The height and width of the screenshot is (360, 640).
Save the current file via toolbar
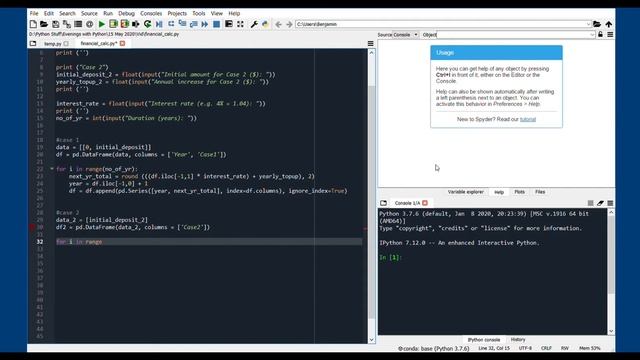click(55, 24)
